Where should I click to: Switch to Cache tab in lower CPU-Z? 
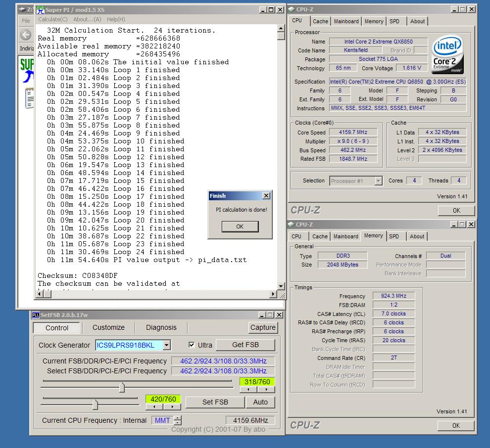pos(320,236)
